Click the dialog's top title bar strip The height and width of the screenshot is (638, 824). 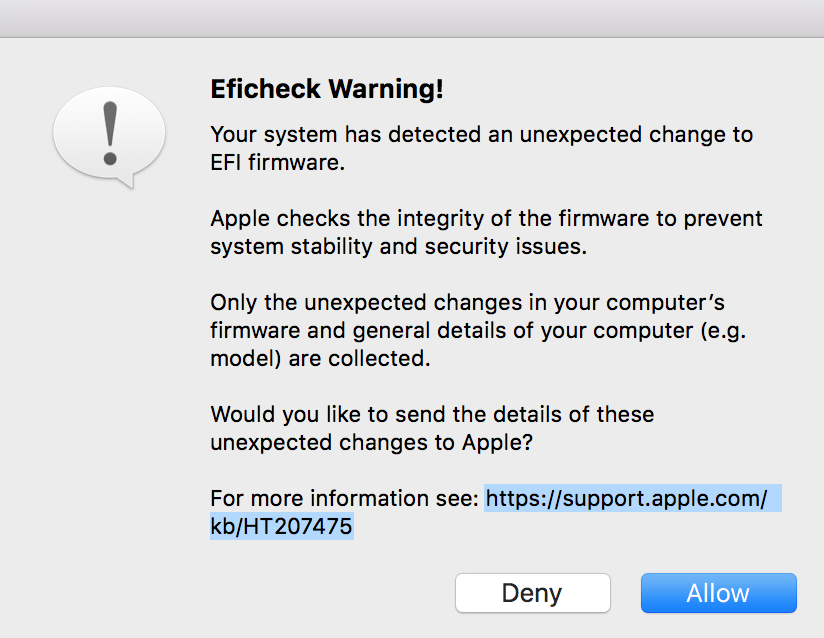tap(412, 18)
